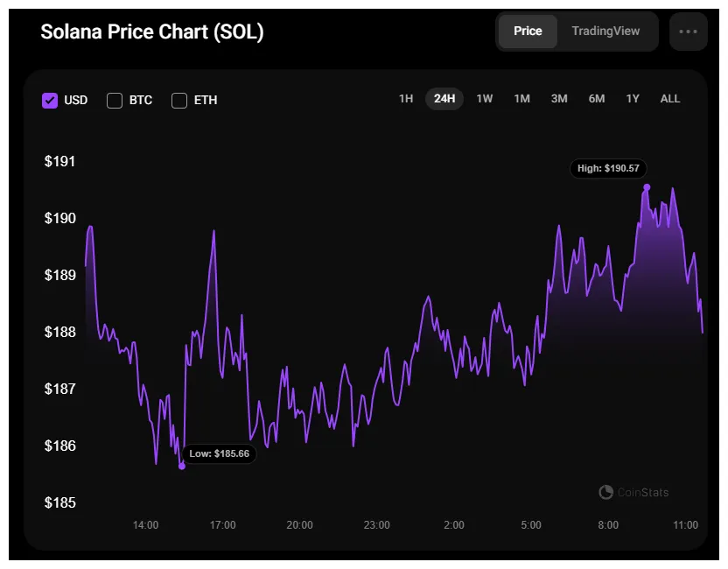The height and width of the screenshot is (569, 728).
Task: Click the High: $190.57 marker label
Action: point(607,168)
